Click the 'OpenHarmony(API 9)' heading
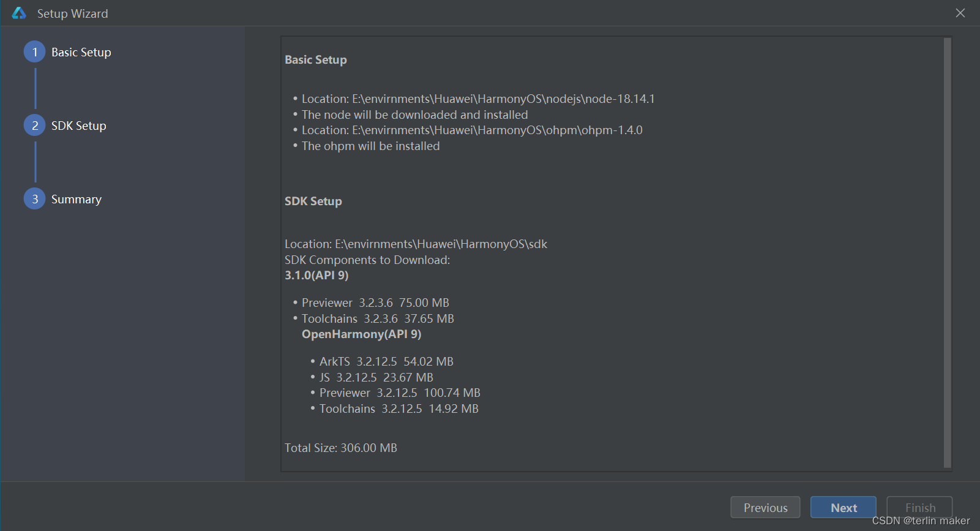 361,334
